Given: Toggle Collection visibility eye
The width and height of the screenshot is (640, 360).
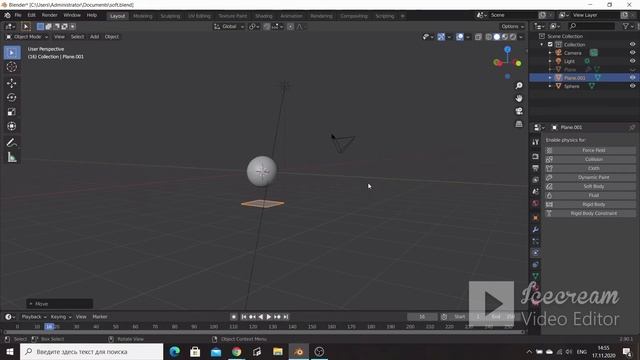Looking at the screenshot, I should pos(632,44).
